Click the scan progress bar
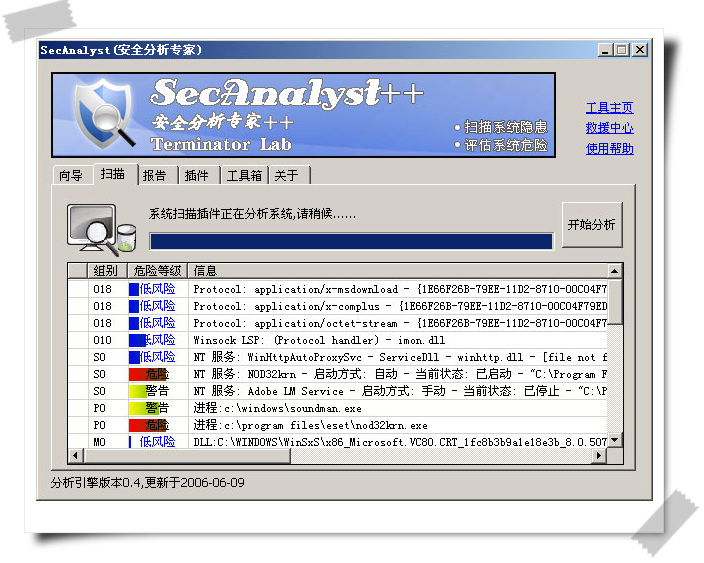Viewport: 704px width, 563px height. click(351, 242)
